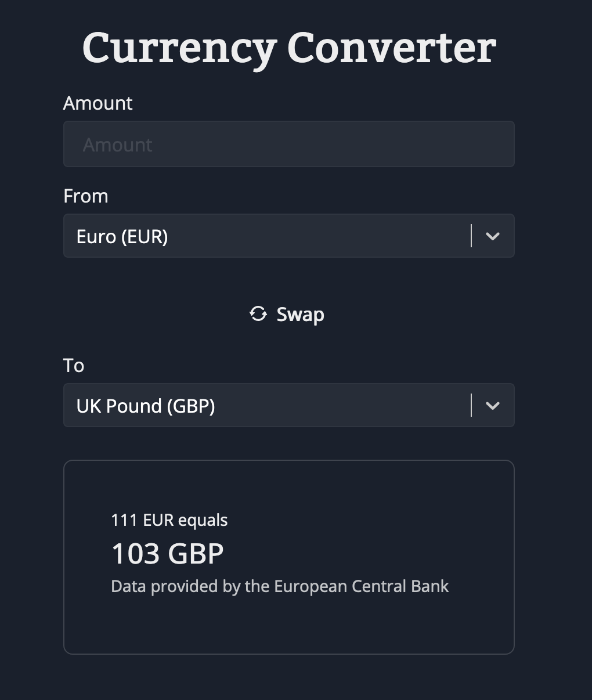Click the Swap button label
This screenshot has width=592, height=700.
[x=300, y=315]
